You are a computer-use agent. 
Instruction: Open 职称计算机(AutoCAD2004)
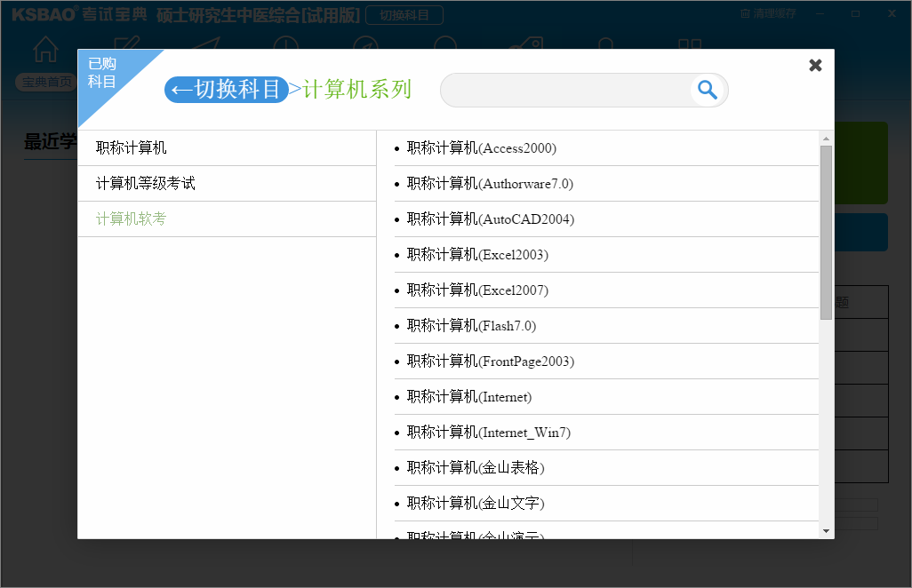[606, 219]
